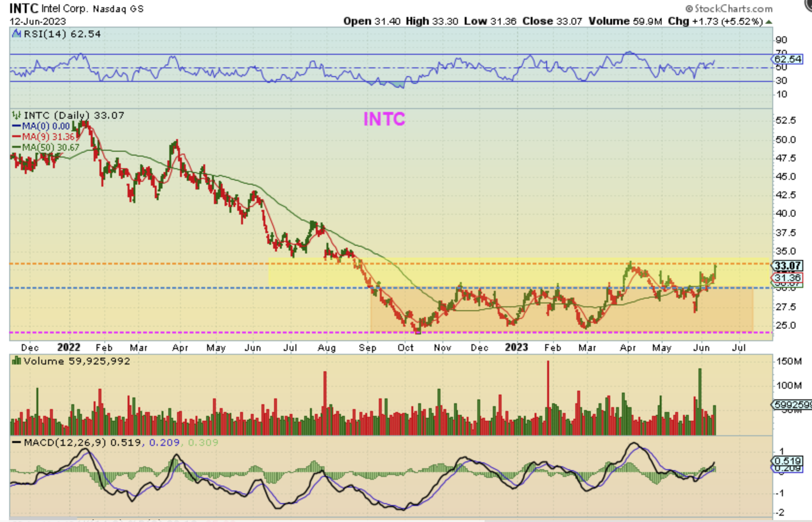Click the 62.54 RSI value tag on axis
The image size is (812, 522).
coord(788,59)
